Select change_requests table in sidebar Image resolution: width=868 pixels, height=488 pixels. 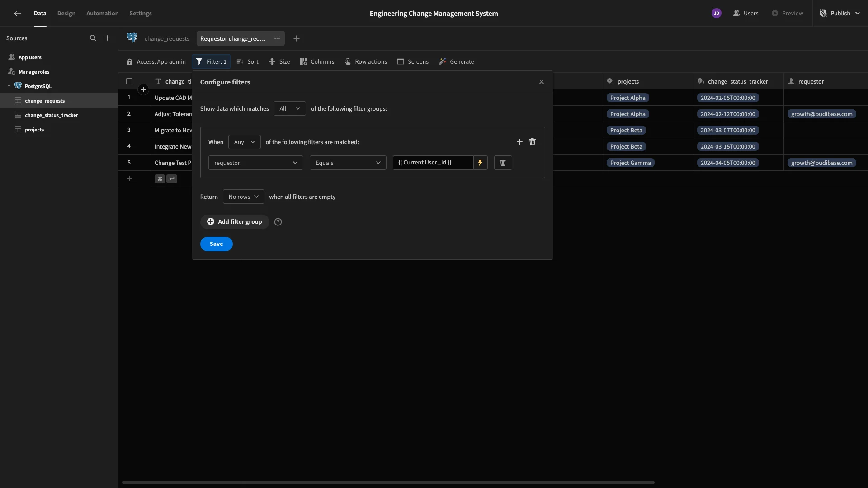click(45, 101)
